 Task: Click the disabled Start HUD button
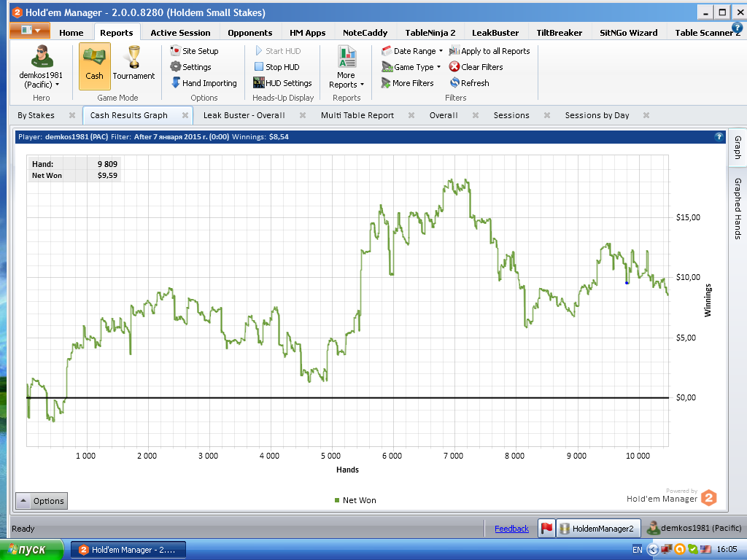click(x=278, y=51)
